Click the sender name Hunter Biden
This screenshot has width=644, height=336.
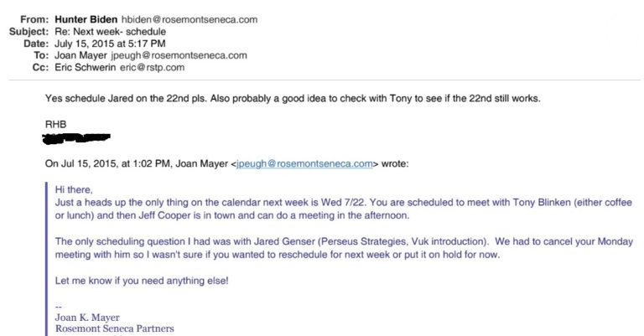(x=86, y=20)
